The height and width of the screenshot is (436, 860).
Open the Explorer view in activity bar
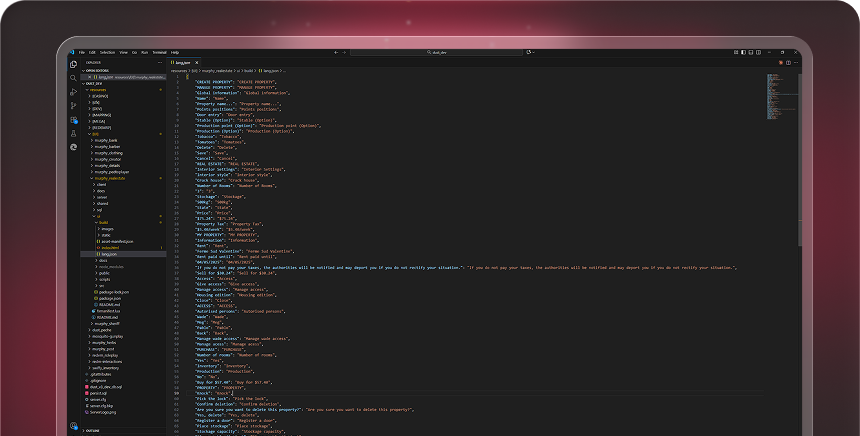[73, 64]
